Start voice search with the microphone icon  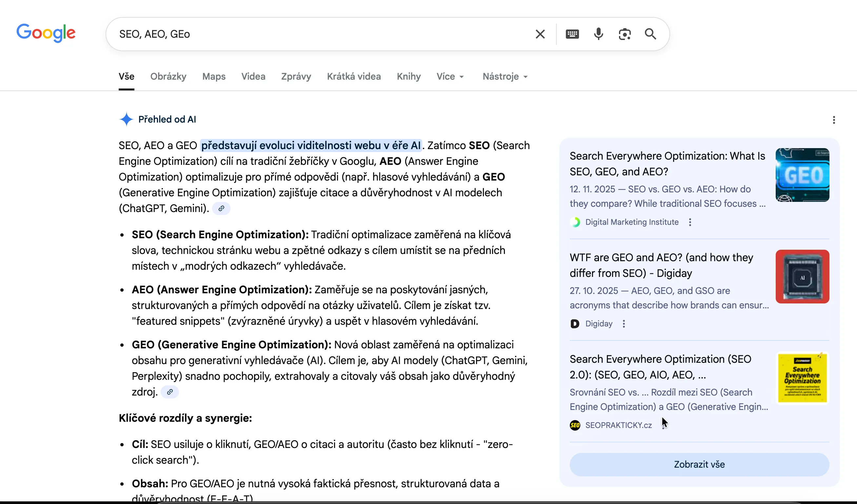click(598, 34)
